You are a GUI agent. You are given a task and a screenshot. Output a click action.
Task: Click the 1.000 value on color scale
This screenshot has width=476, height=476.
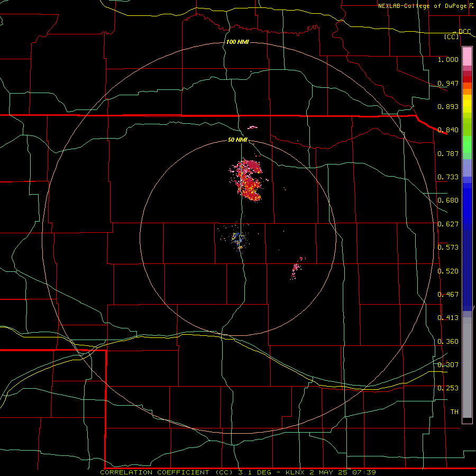tap(448, 59)
